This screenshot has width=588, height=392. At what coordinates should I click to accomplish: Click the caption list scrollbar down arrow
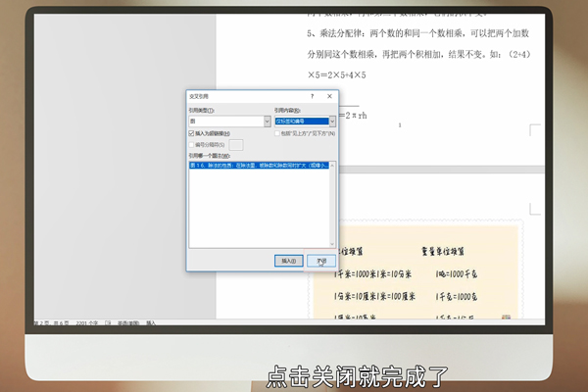(x=332, y=244)
